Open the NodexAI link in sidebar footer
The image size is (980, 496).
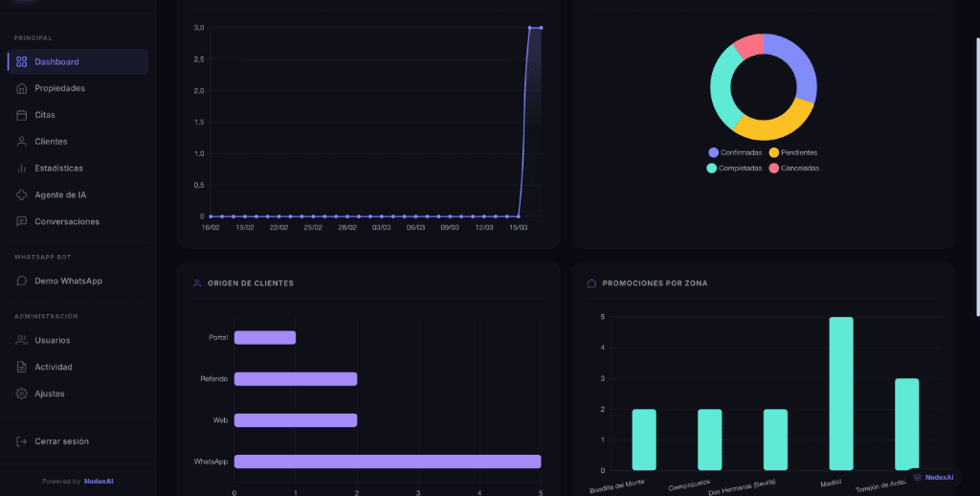[x=99, y=481]
